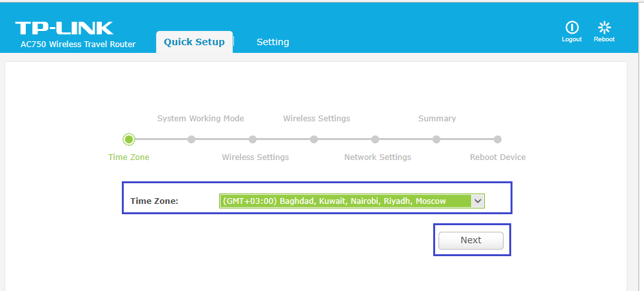644x291 pixels.
Task: Click the "Time Zone:" field label
Action: [154, 201]
